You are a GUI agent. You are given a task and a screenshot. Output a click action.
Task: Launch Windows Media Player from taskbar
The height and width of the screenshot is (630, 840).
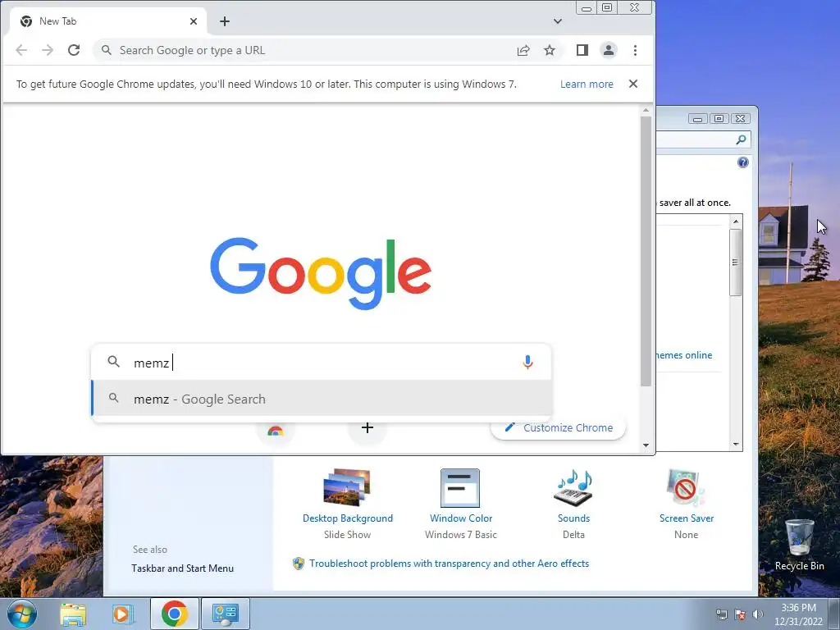[122, 614]
